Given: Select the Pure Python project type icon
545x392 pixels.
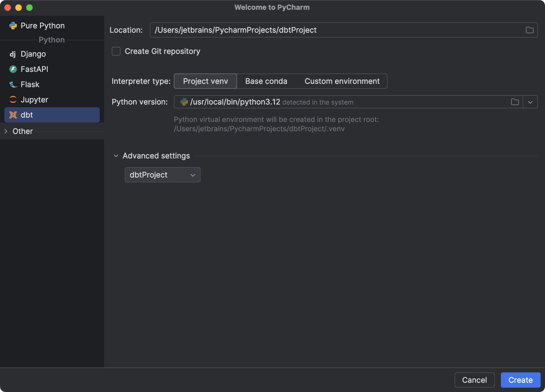Looking at the screenshot, I should click(13, 25).
